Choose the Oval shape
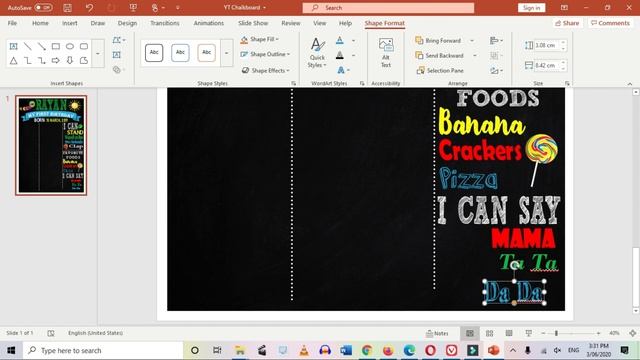 [x=70, y=46]
